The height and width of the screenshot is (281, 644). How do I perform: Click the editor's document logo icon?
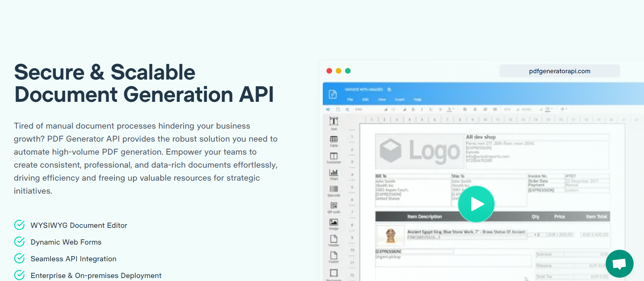point(333,94)
